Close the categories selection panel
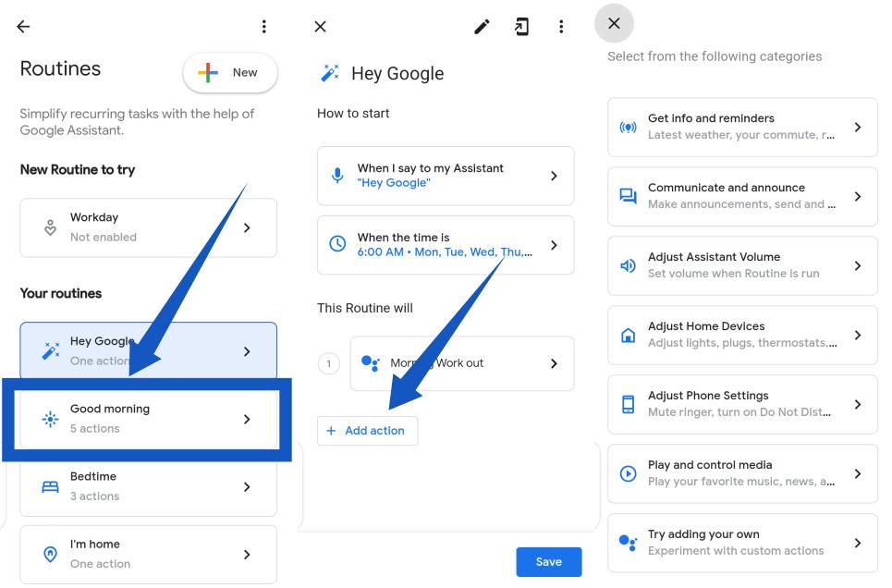This screenshot has height=588, width=892. [614, 23]
